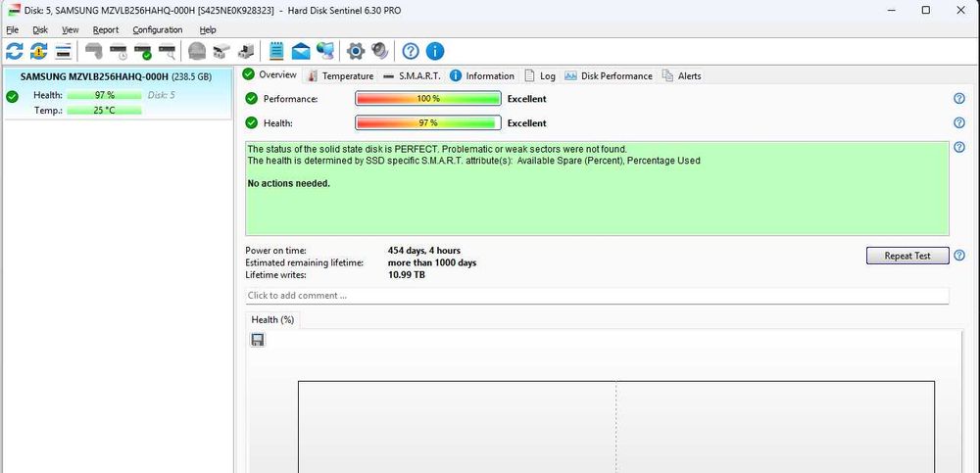This screenshot has width=980, height=473.
Task: Switch to the Disk Performance tab
Action: pos(609,76)
